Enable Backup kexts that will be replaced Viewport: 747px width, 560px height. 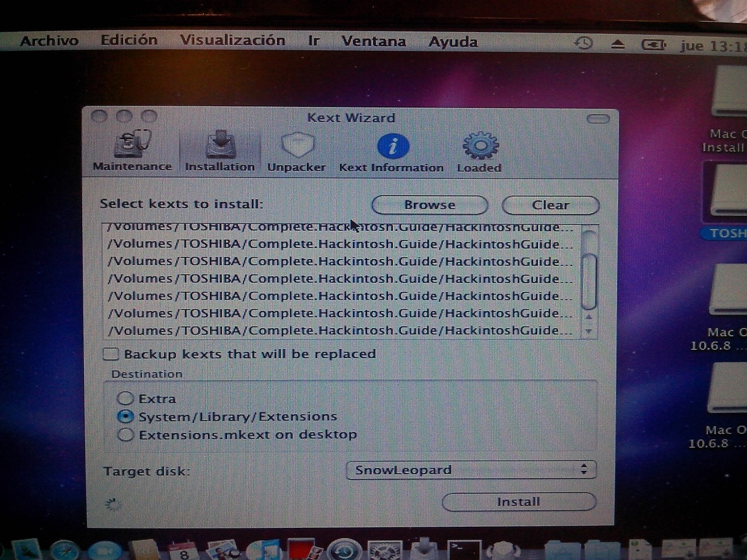point(111,354)
